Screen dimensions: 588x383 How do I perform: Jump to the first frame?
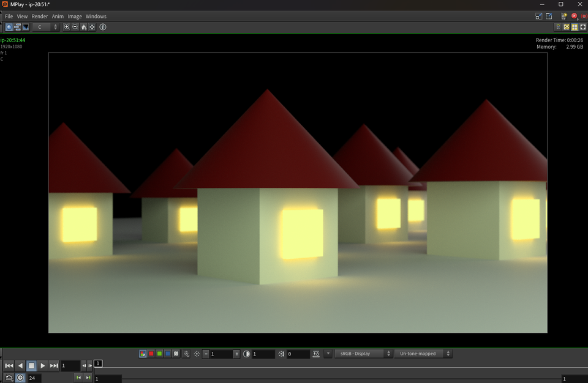coord(9,366)
